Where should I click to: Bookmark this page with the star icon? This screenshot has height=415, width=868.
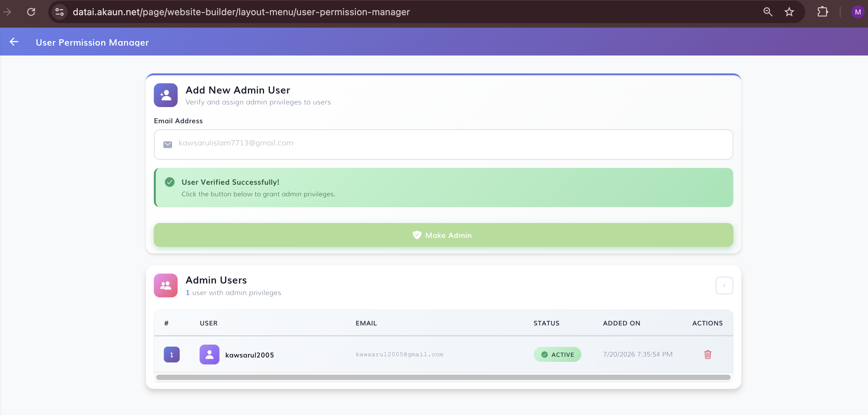pyautogui.click(x=789, y=12)
